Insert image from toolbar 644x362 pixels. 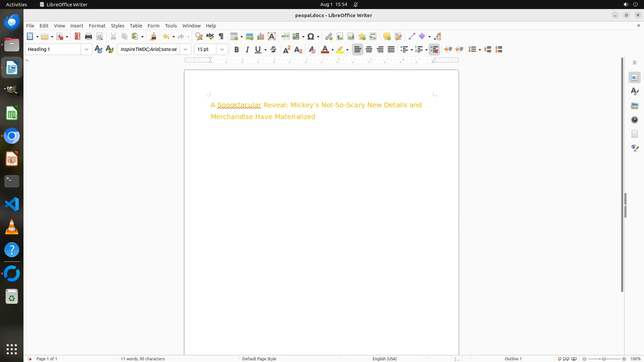click(x=250, y=37)
